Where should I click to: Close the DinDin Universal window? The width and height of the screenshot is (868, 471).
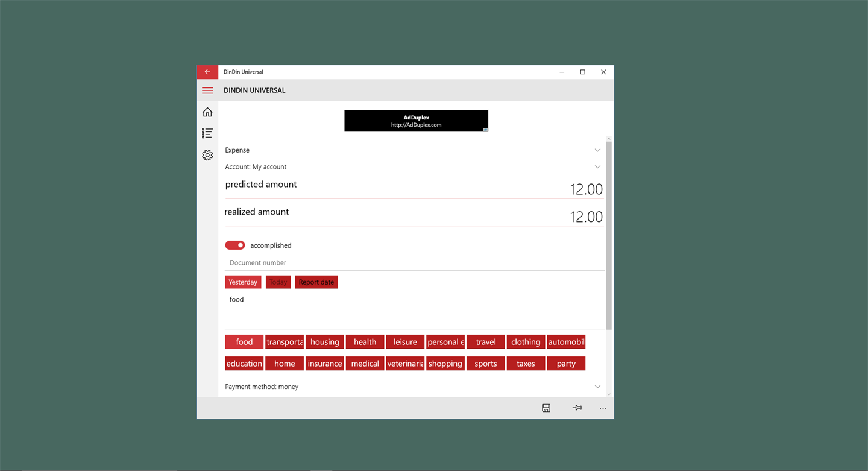pyautogui.click(x=603, y=72)
